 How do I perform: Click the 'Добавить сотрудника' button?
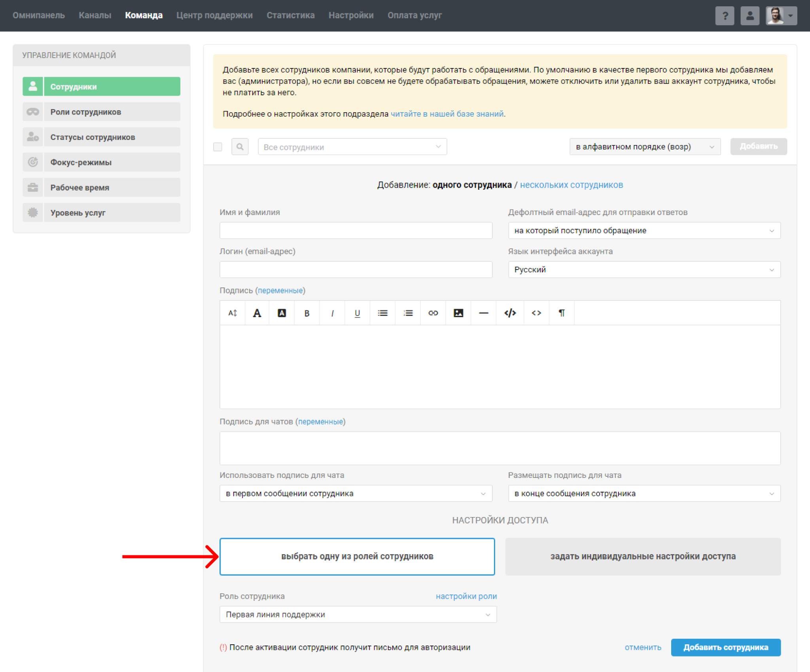[725, 647]
